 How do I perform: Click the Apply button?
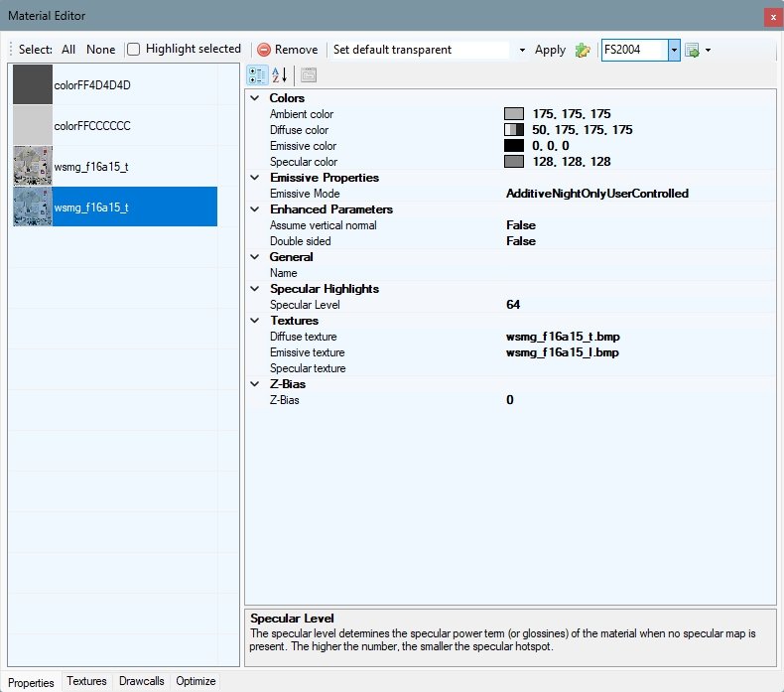[x=550, y=50]
